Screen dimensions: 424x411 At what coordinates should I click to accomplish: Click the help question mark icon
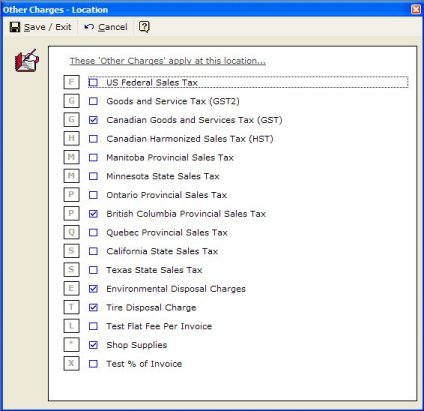[144, 27]
